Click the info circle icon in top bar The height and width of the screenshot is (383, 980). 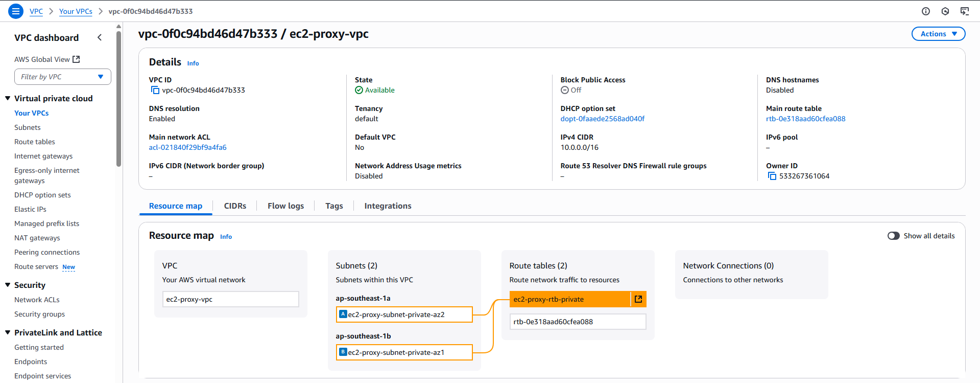tap(925, 11)
